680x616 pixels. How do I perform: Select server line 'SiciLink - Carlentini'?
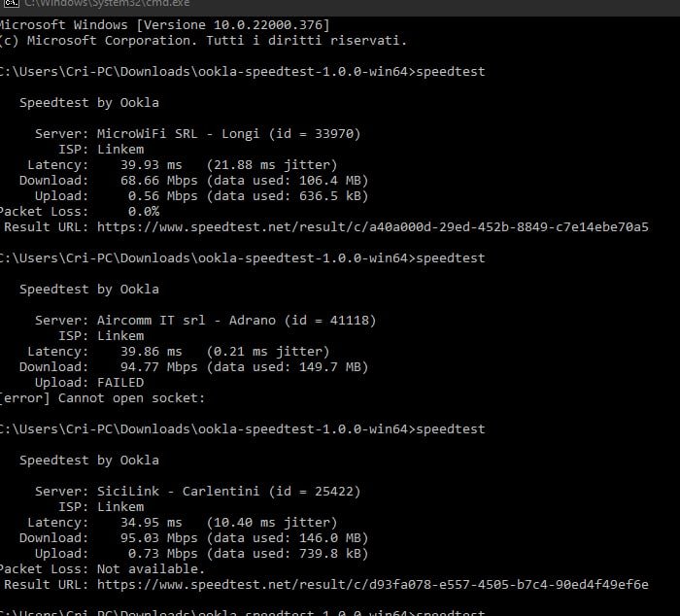[x=198, y=491]
